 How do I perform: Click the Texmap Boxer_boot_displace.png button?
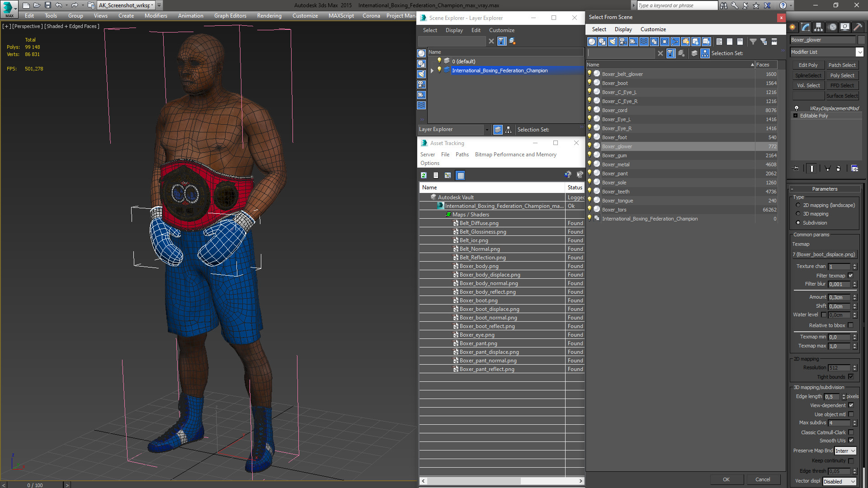pos(824,254)
